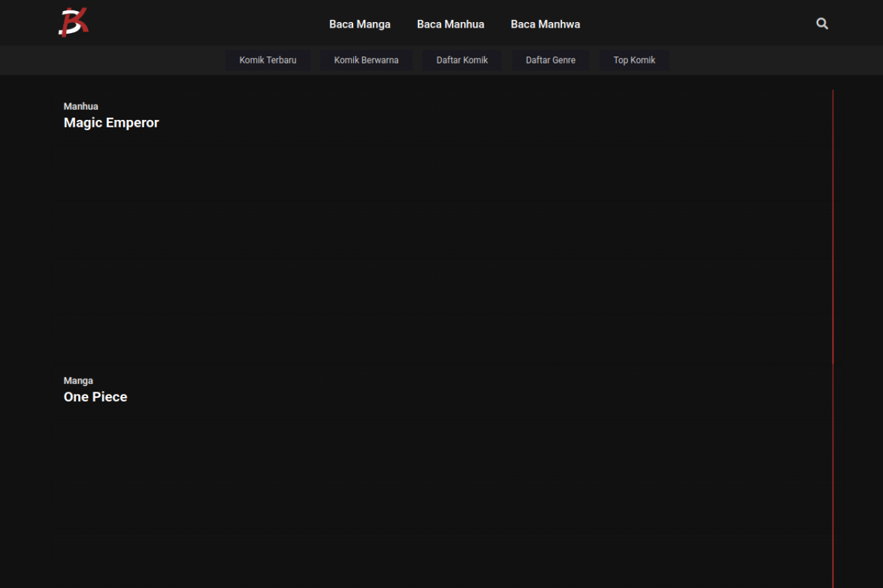
Task: Click the red vertical bar beside One Piece
Action: pos(833,483)
